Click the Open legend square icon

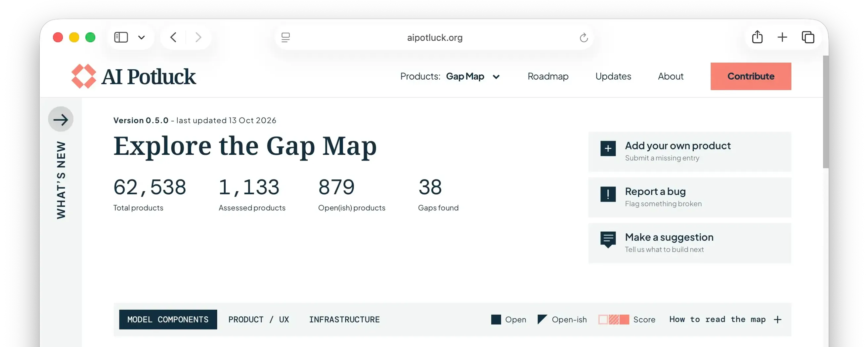coord(496,319)
